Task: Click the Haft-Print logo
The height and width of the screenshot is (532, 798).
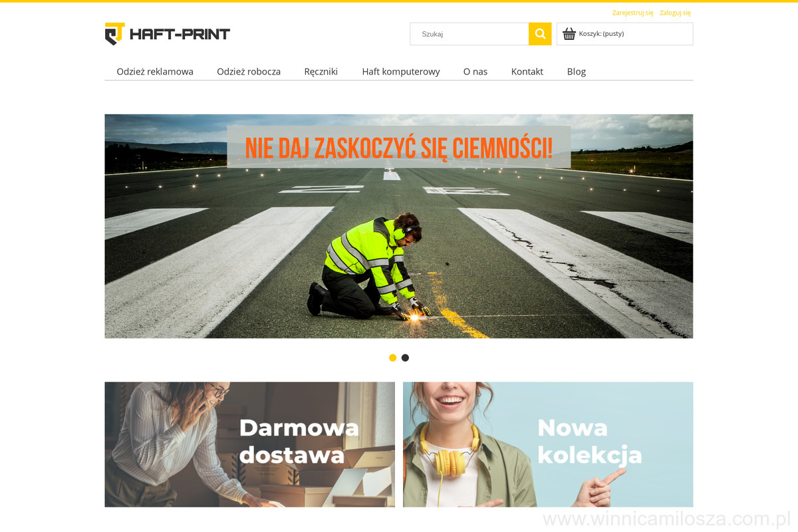Action: [x=168, y=34]
